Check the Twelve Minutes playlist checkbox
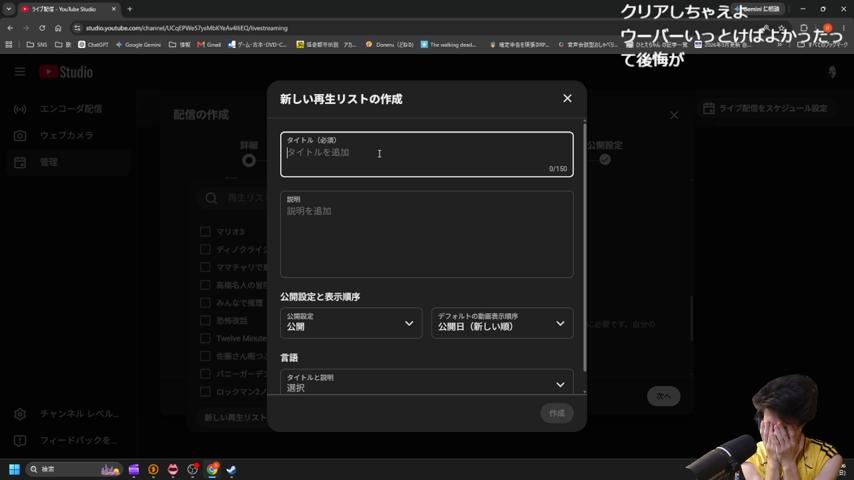Screen dimensions: 854x480 coord(205,338)
